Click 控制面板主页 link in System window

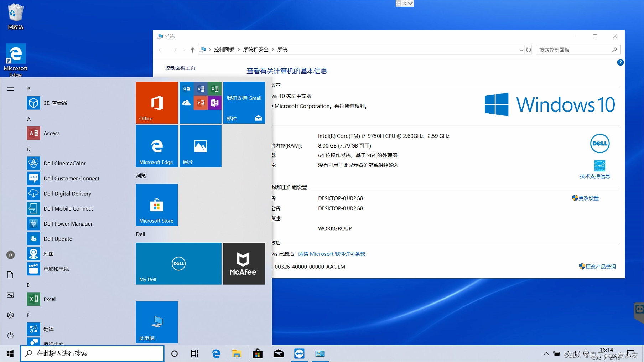tap(180, 68)
